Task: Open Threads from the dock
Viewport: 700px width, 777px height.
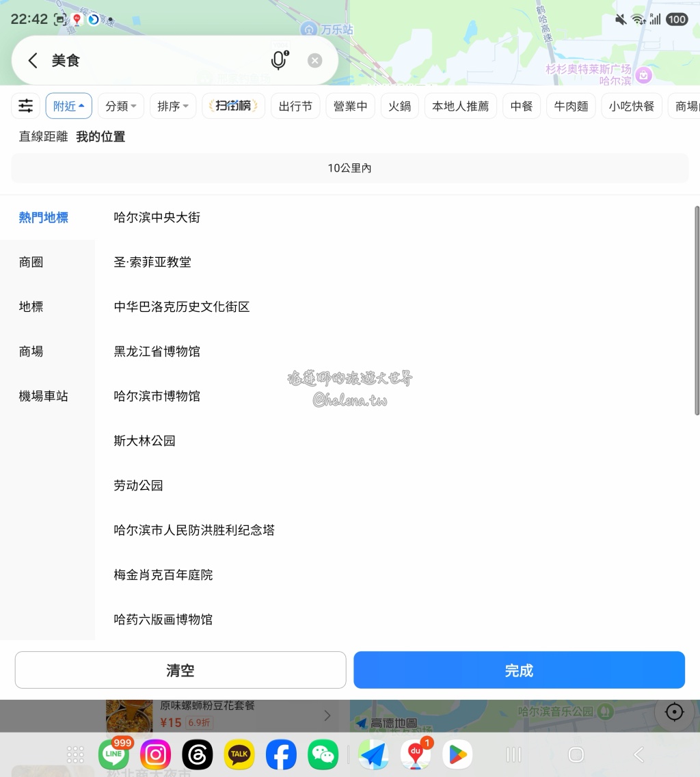Action: 197,754
